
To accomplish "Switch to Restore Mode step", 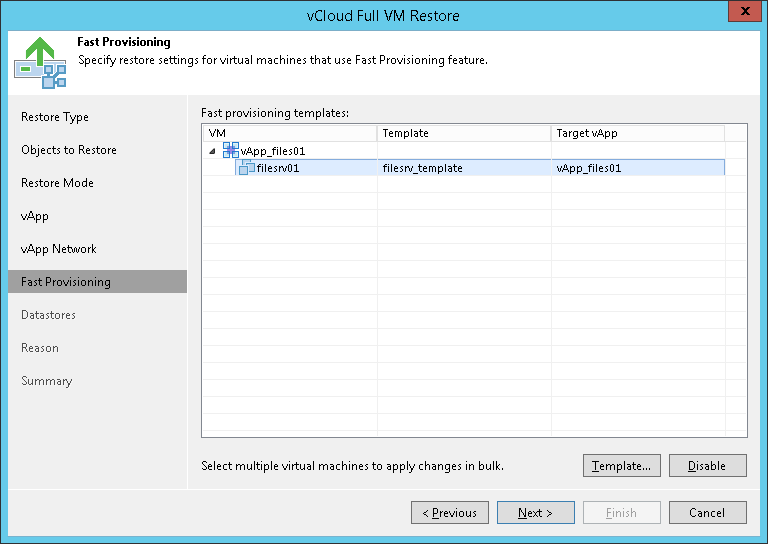I will pyautogui.click(x=57, y=183).
